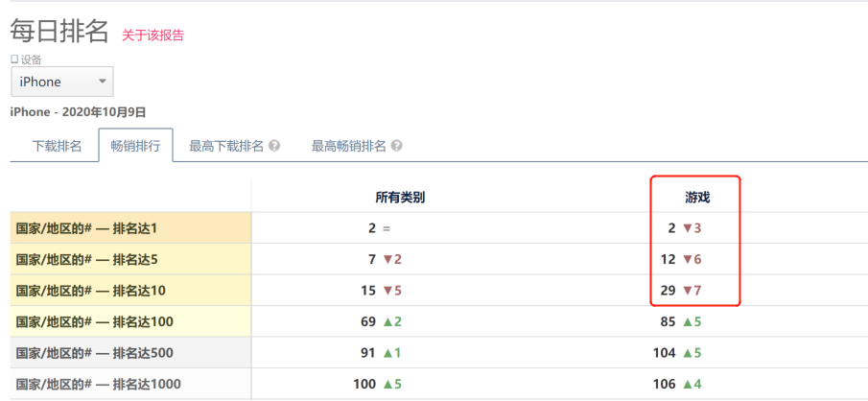Click the help icon beside 最高畅销排名
Image resolution: width=868 pixels, height=401 pixels.
pos(396,147)
